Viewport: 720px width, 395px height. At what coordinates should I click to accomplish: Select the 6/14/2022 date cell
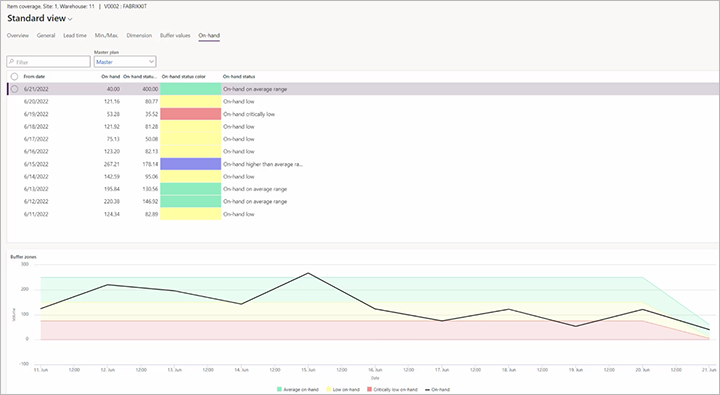click(36, 176)
